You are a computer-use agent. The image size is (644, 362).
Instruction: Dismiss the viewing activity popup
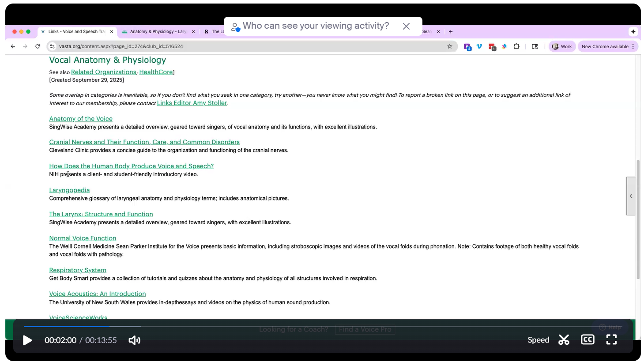(x=406, y=26)
